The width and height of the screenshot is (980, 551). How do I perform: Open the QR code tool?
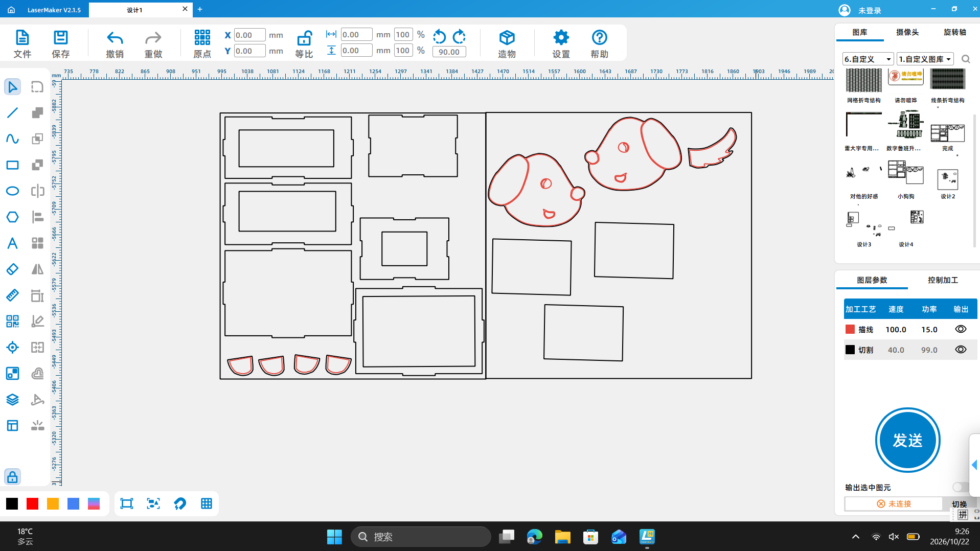[x=12, y=322]
